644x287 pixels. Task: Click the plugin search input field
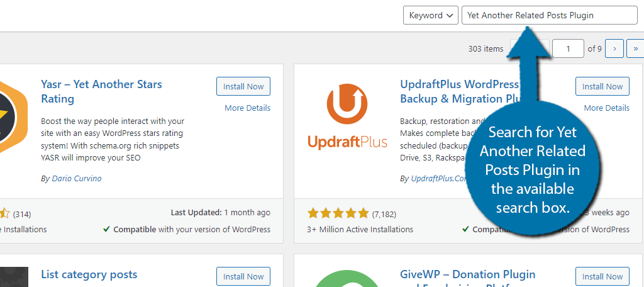click(x=549, y=15)
